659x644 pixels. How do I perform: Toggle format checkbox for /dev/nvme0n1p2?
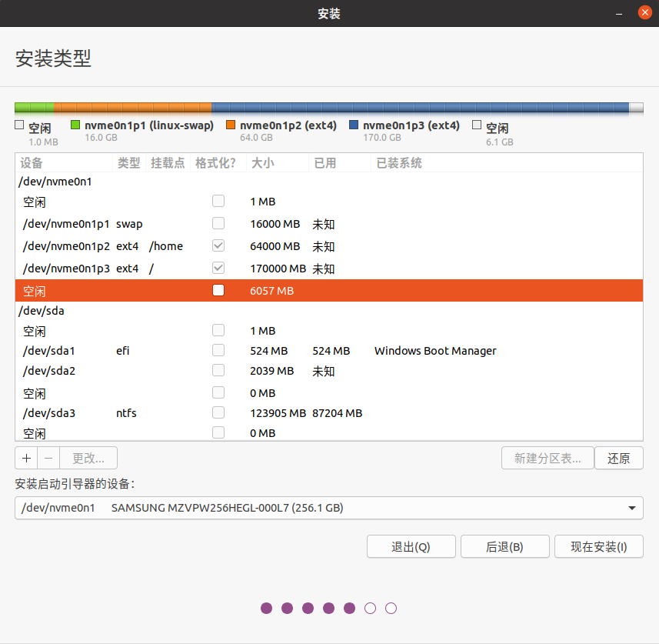coord(218,245)
